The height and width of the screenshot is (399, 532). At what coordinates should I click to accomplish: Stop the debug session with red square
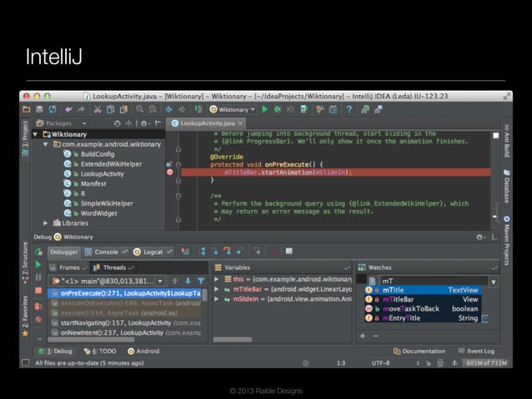pyautogui.click(x=38, y=291)
